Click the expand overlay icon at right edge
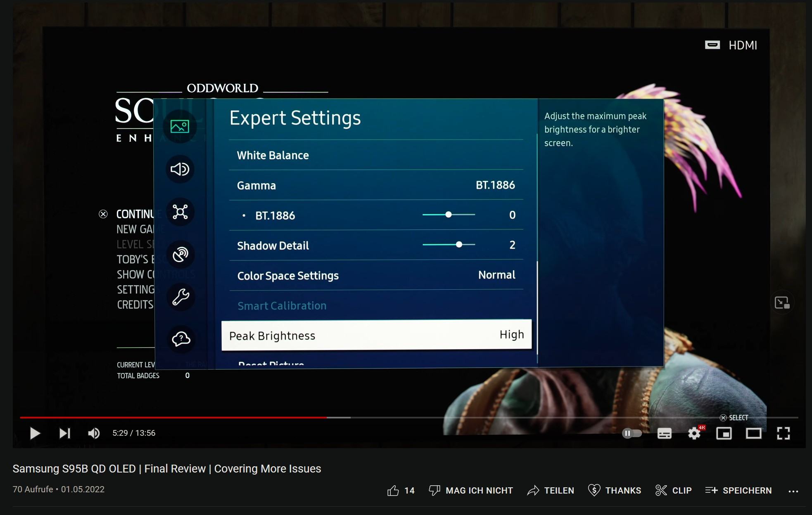This screenshot has height=515, width=812. tap(782, 302)
